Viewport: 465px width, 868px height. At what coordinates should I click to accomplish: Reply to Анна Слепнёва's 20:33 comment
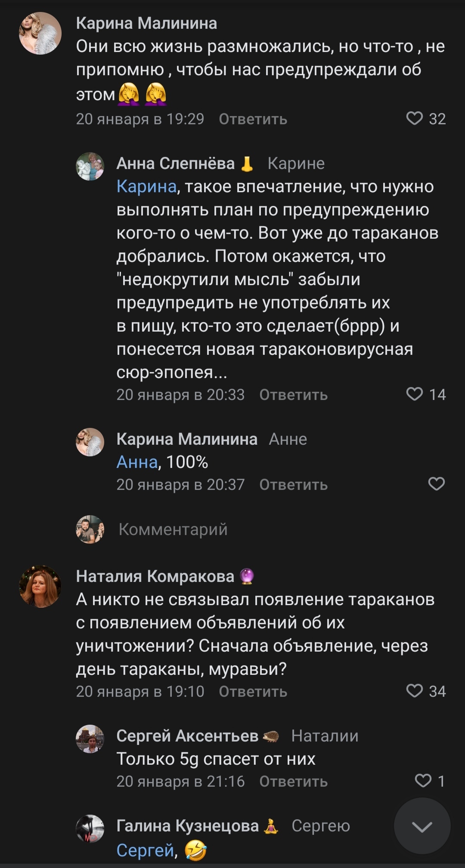tap(293, 395)
